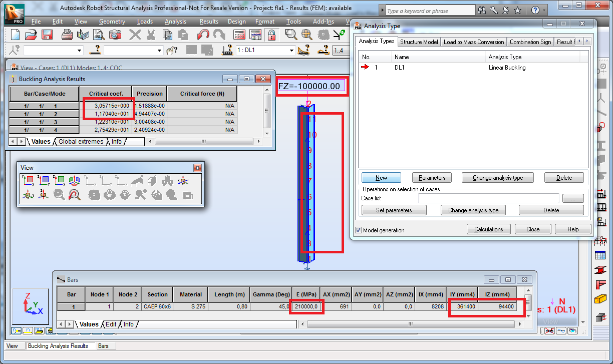The height and width of the screenshot is (364, 613).
Task: Click the Set parameters button
Action: [x=394, y=210]
